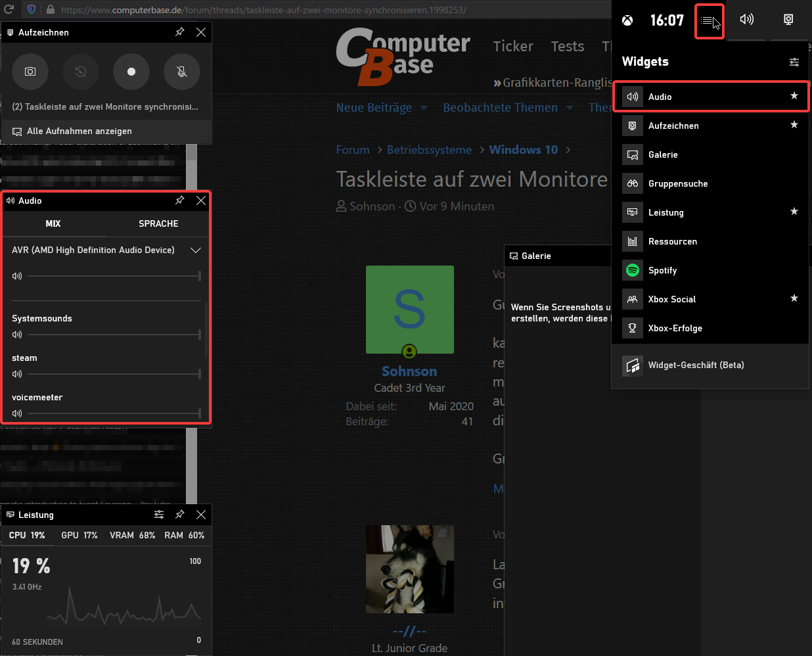The height and width of the screenshot is (656, 812).
Task: Open the Tests nav link
Action: point(568,46)
